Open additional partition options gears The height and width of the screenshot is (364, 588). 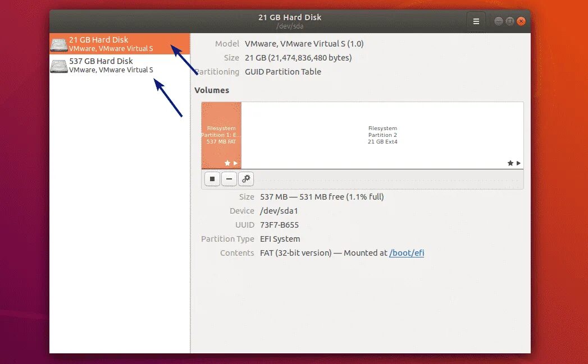[246, 179]
